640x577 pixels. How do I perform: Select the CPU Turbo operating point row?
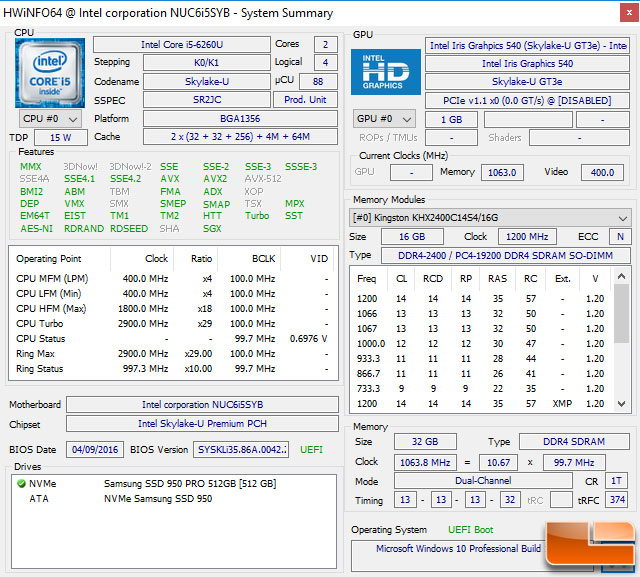click(173, 324)
